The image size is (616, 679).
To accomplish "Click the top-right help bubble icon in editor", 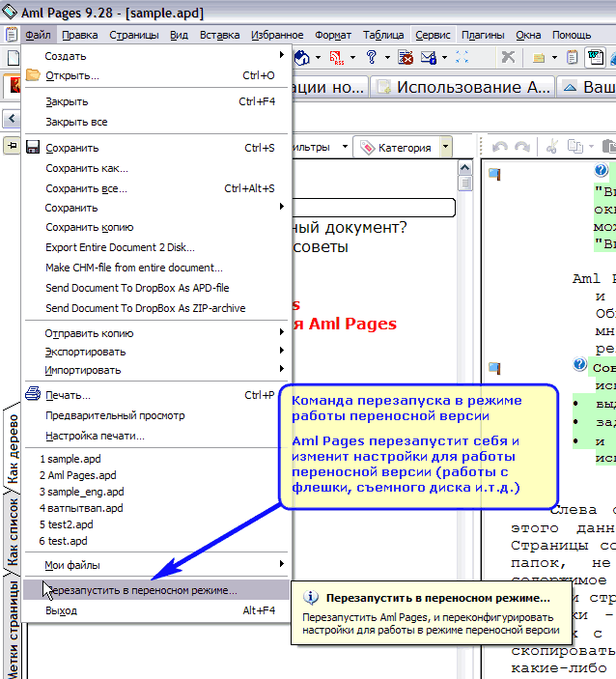I will coord(601,170).
